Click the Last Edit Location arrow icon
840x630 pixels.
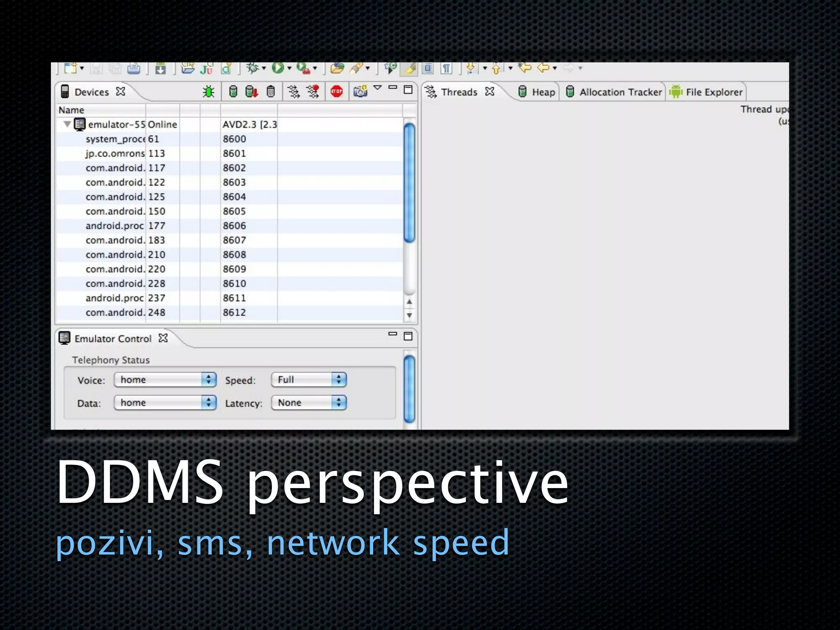click(x=525, y=68)
